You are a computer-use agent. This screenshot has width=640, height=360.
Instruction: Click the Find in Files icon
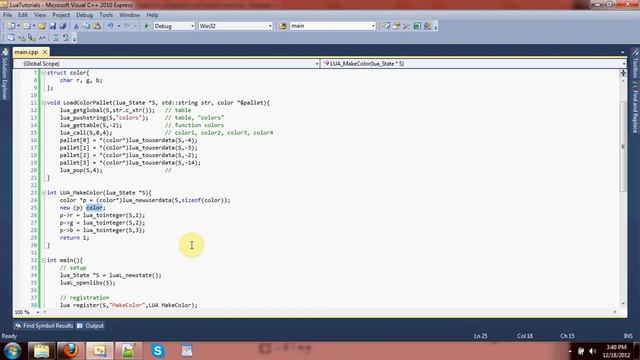(x=282, y=26)
